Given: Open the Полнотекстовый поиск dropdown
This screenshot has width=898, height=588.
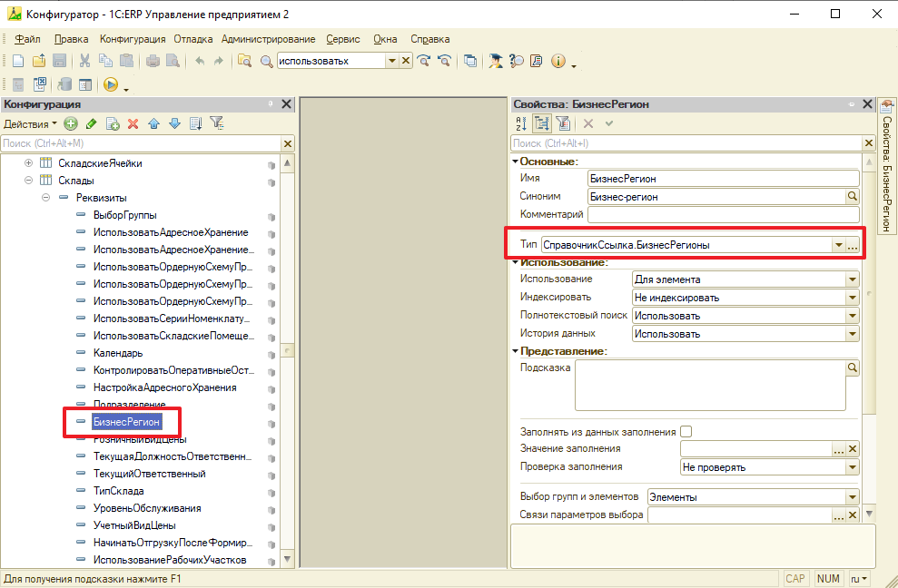Looking at the screenshot, I should click(x=853, y=316).
